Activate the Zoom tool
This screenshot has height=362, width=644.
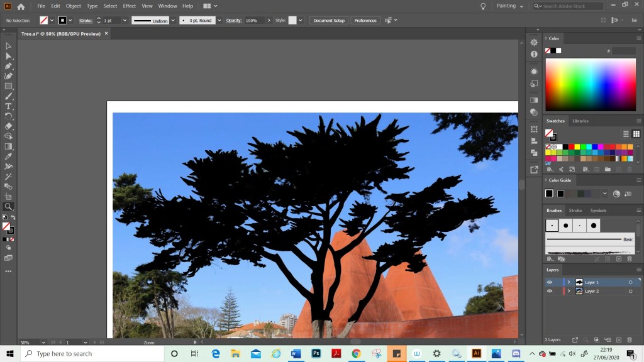tap(9, 206)
